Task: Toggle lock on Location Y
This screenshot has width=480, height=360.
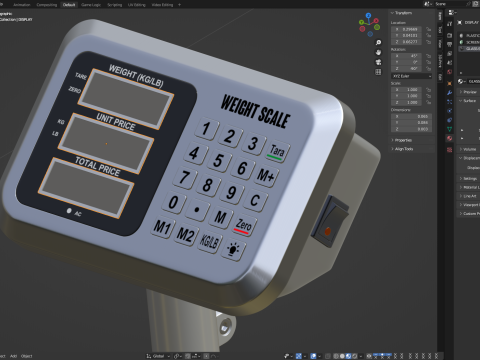Action: [428, 35]
